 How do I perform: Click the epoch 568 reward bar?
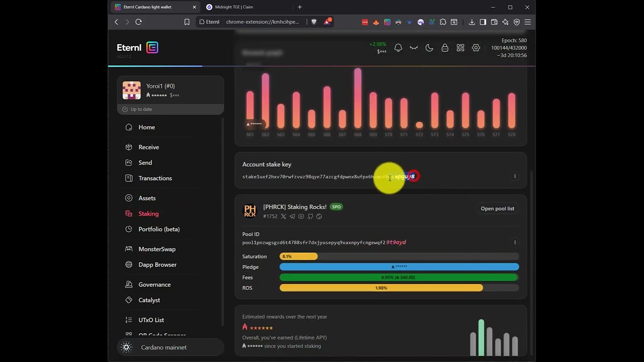tap(358, 99)
